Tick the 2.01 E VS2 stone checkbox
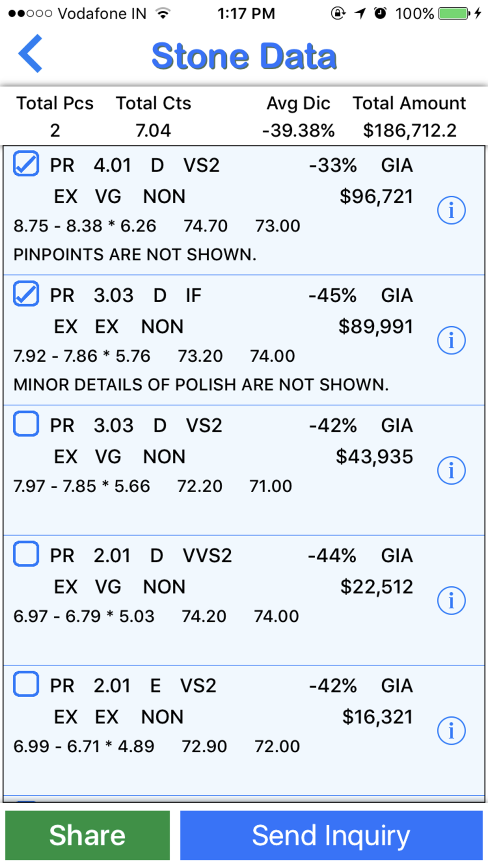The width and height of the screenshot is (488, 868). 26,684
